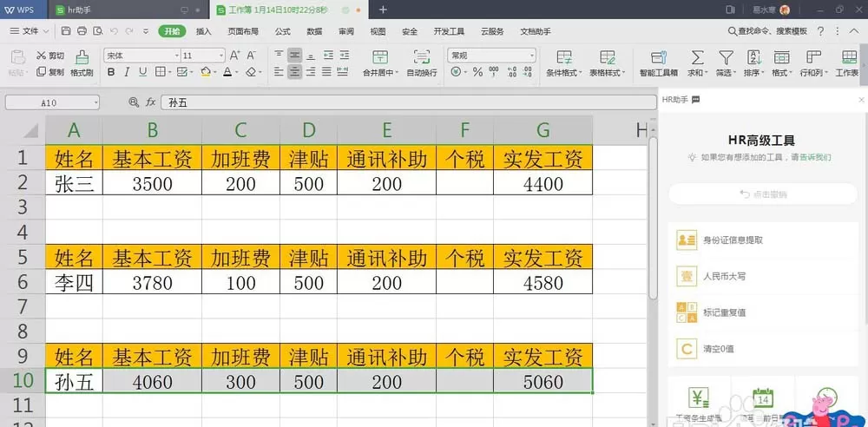
Task: Open the font size 11 dropdown
Action: pos(221,56)
